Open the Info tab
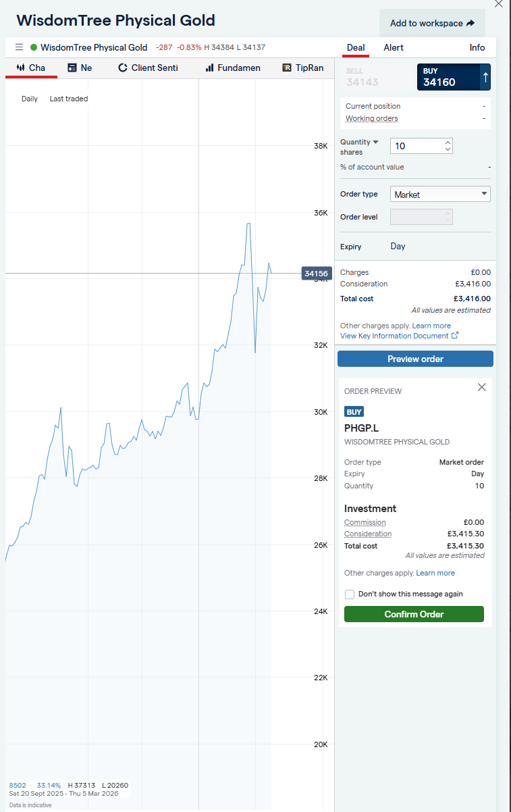This screenshot has height=812, width=511. point(477,47)
